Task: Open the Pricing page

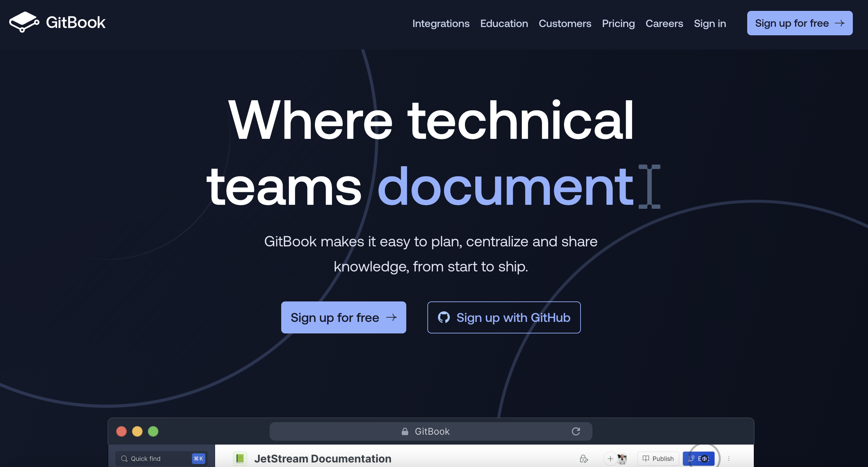Action: (618, 23)
